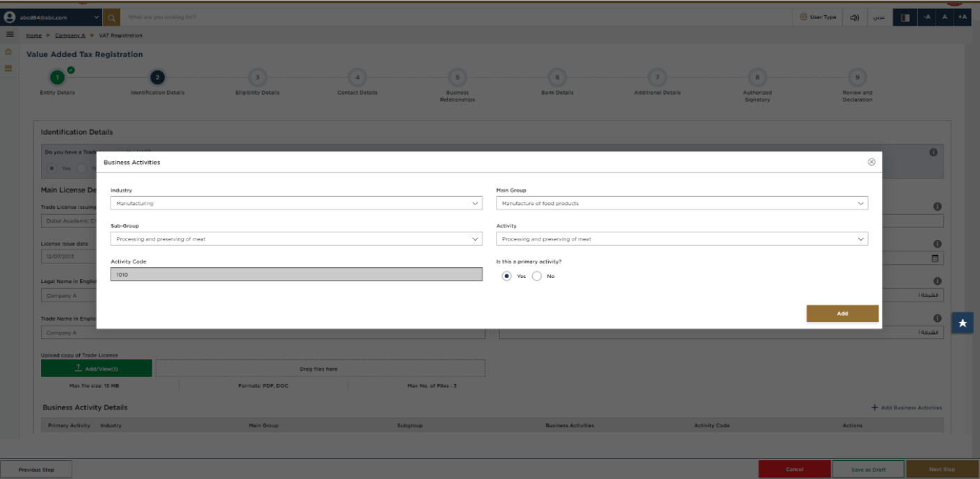980x479 pixels.
Task: Open step 4 Contact Details
Action: tap(358, 77)
